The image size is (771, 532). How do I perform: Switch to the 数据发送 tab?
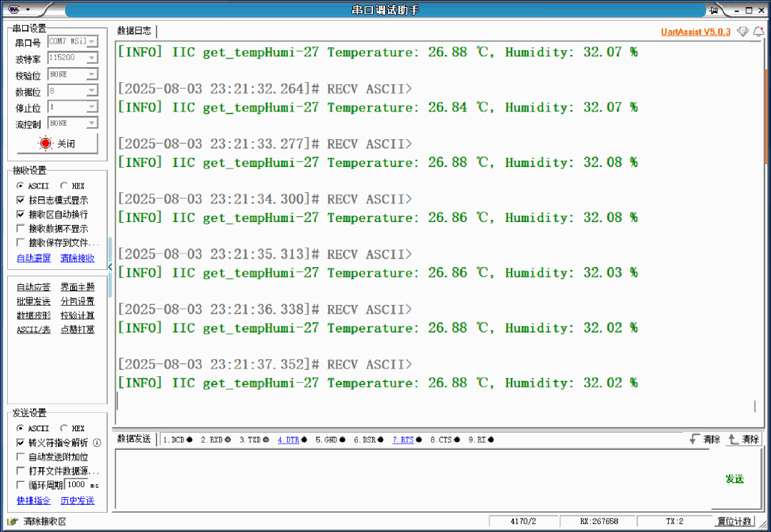(x=134, y=438)
